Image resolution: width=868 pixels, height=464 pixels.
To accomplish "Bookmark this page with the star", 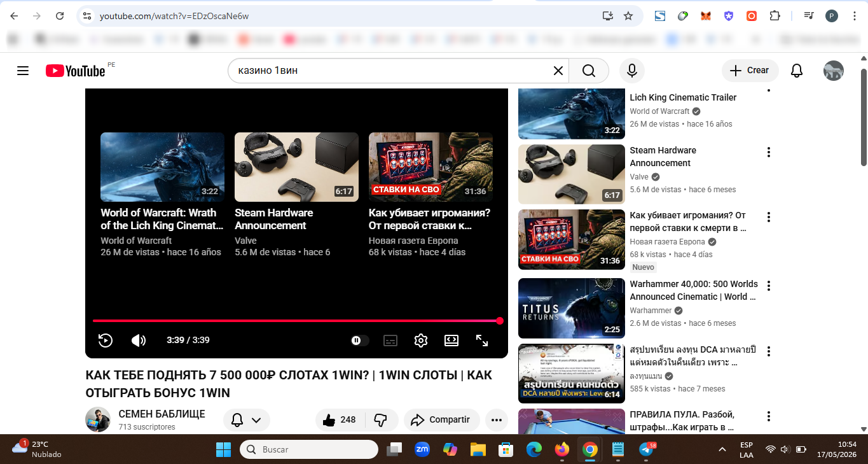I will tap(628, 16).
